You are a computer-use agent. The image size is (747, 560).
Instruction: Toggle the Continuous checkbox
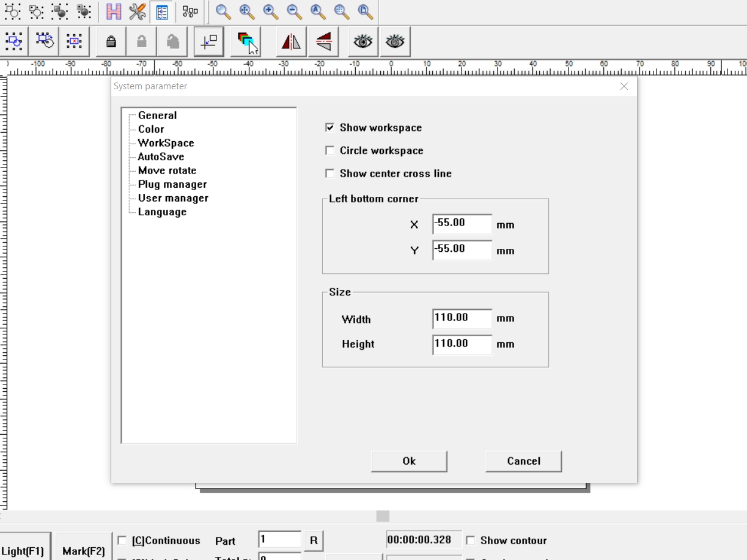coord(122,540)
